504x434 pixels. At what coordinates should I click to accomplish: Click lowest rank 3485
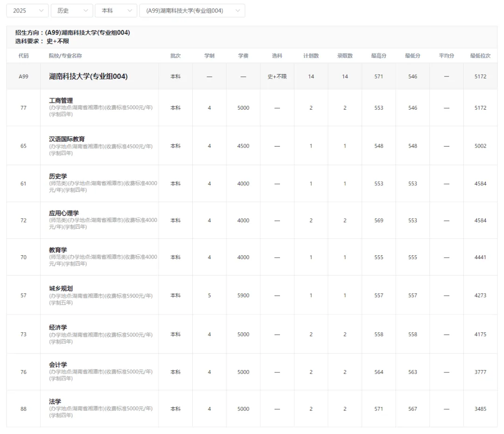coord(480,409)
